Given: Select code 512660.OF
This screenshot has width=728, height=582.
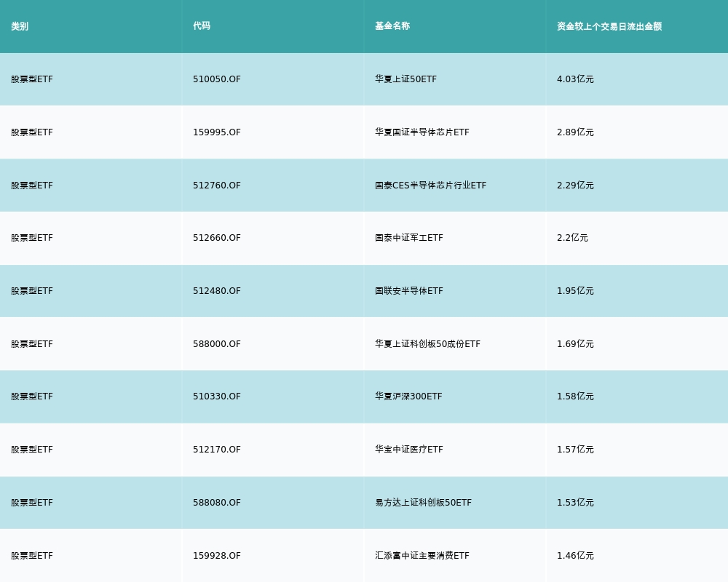Looking at the screenshot, I should point(217,238).
